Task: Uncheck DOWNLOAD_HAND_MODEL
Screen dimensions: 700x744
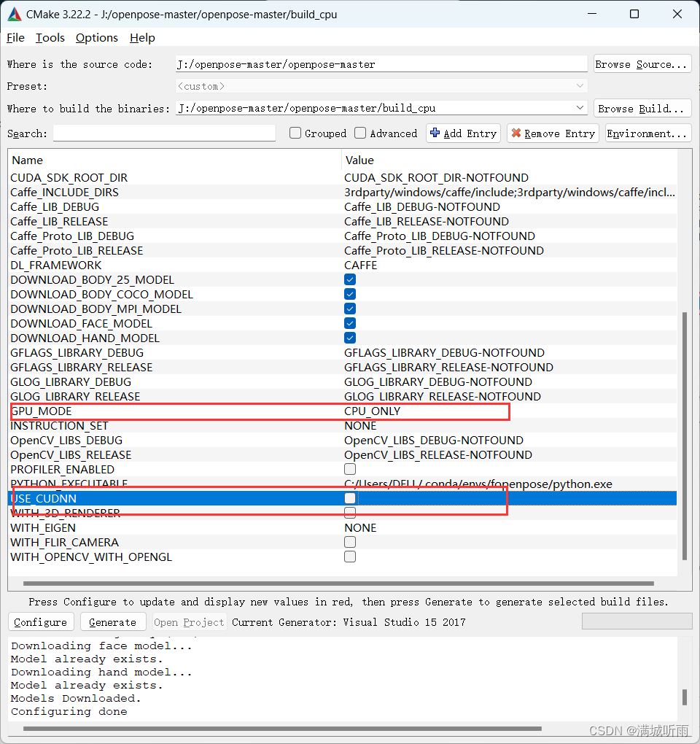Action: pos(349,338)
